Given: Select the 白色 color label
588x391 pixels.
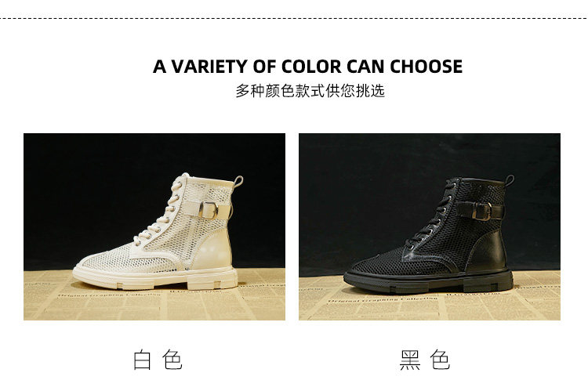Looking at the screenshot, I should pos(158,360).
